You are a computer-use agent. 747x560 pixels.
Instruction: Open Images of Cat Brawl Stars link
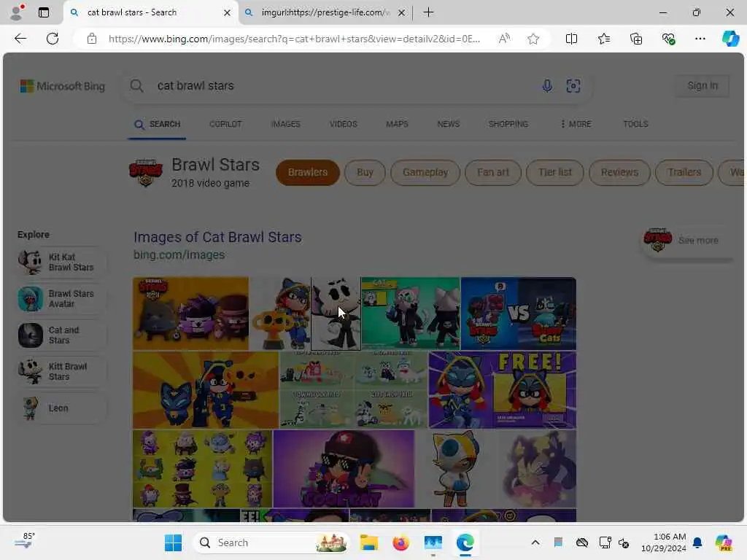pyautogui.click(x=217, y=237)
